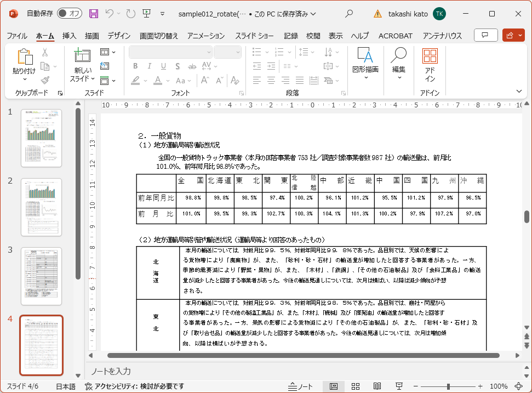Open the Editing (編集) dropdown
The image size is (532, 393).
[399, 77]
